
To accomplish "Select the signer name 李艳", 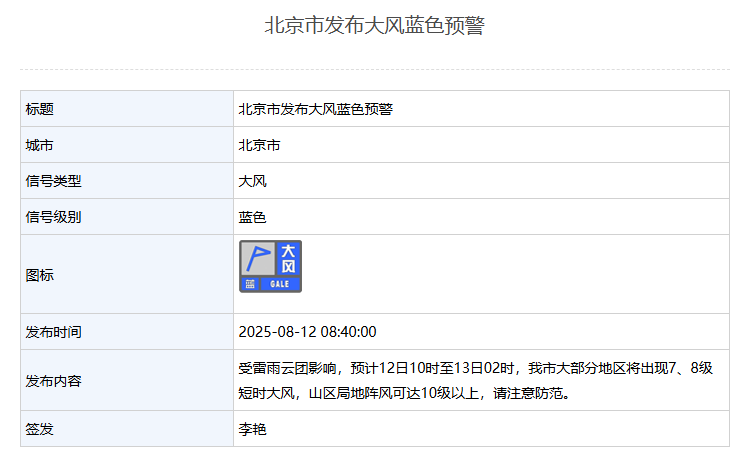I will tap(252, 429).
